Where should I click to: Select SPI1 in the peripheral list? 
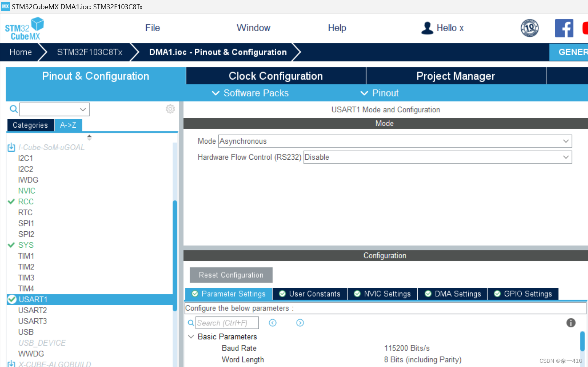[x=26, y=223]
